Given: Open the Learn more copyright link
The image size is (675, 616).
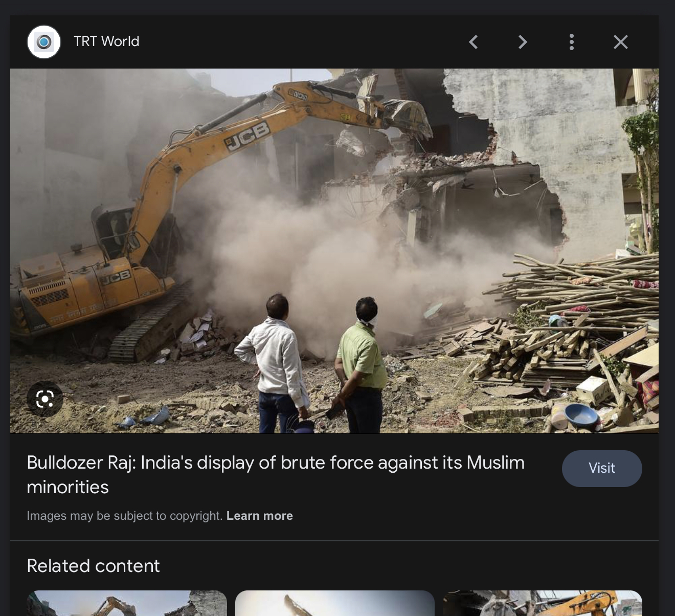Looking at the screenshot, I should 260,516.
